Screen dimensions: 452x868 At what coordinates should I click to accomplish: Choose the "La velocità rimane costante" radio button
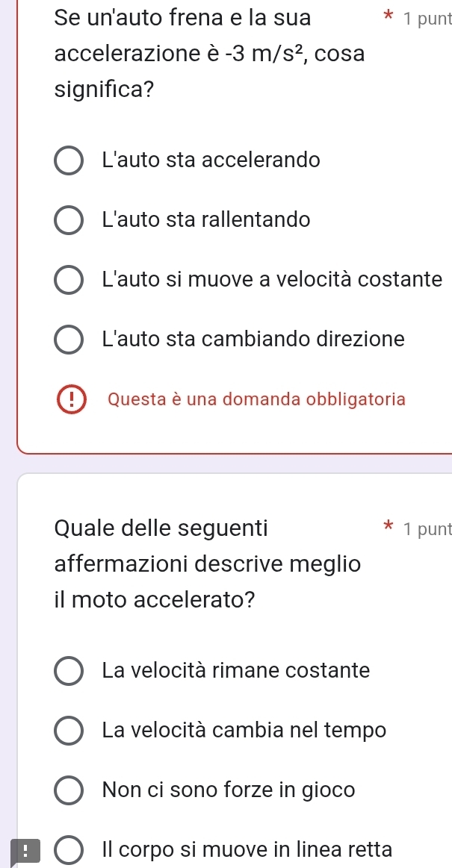[69, 670]
